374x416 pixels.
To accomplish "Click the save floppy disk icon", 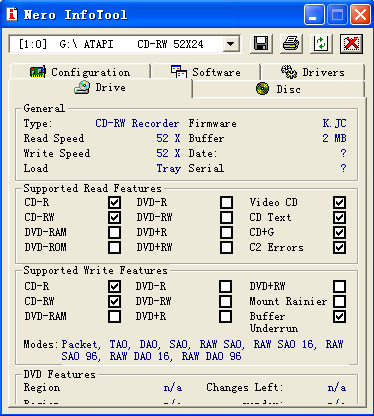I will tap(261, 44).
